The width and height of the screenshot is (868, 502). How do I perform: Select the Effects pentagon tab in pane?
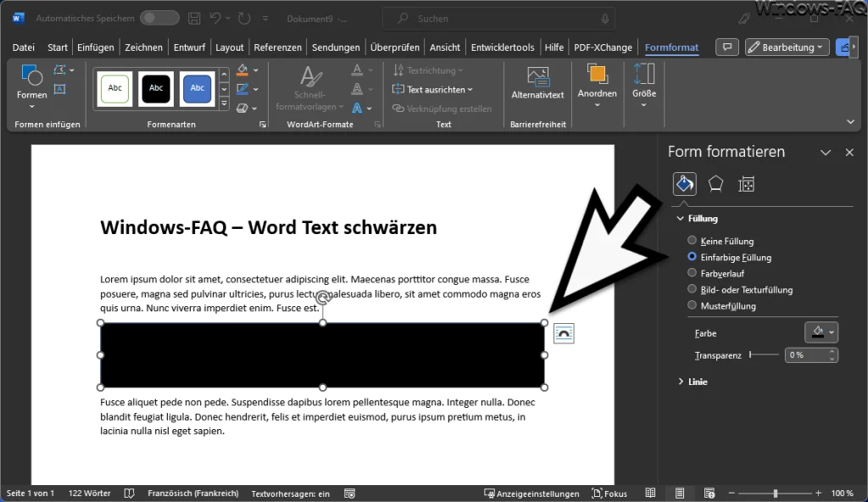pos(715,184)
